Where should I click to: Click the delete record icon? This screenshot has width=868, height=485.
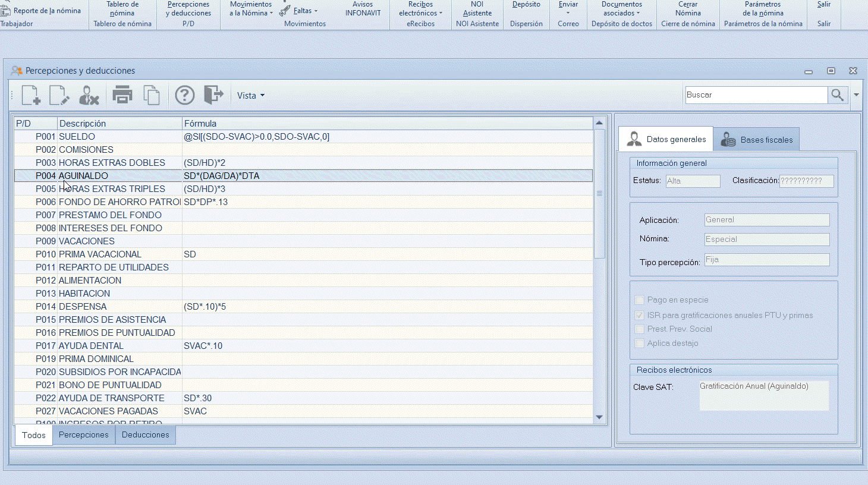89,95
